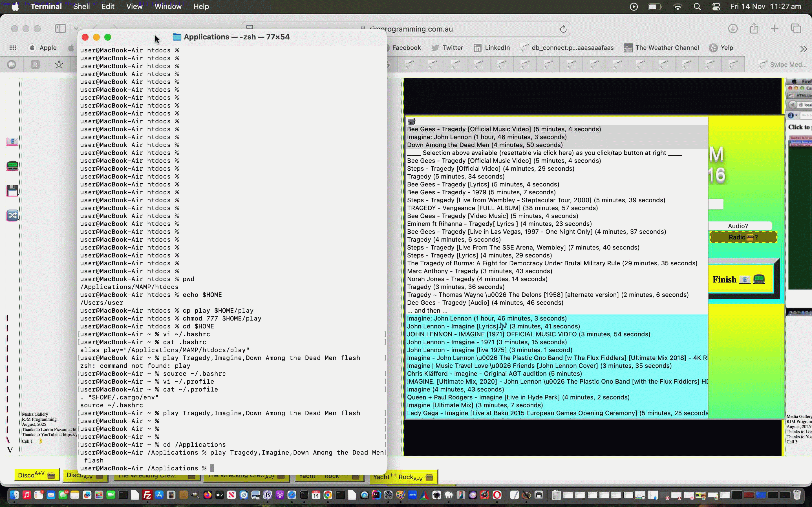
Task: Click the Share icon in Safari's toolbar
Action: coord(754,28)
